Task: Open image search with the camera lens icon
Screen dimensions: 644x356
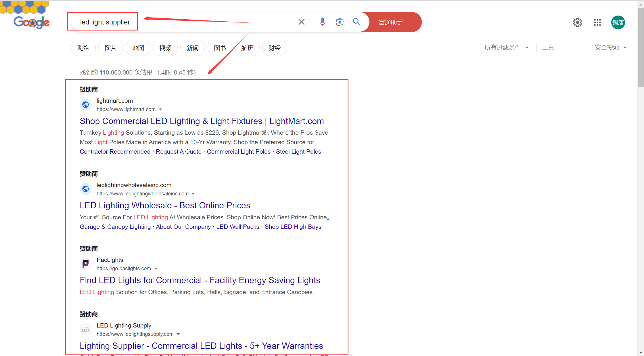Action: coord(340,22)
